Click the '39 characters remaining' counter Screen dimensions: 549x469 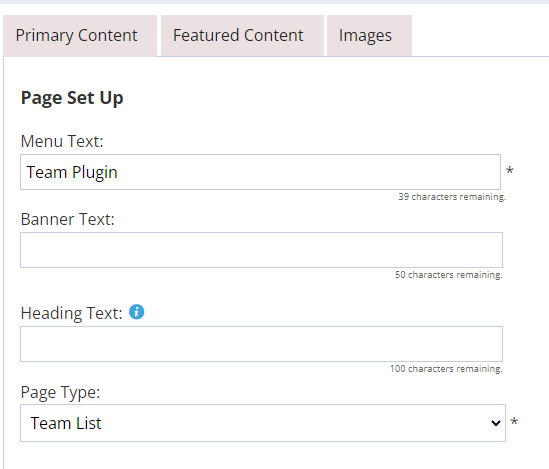452,197
